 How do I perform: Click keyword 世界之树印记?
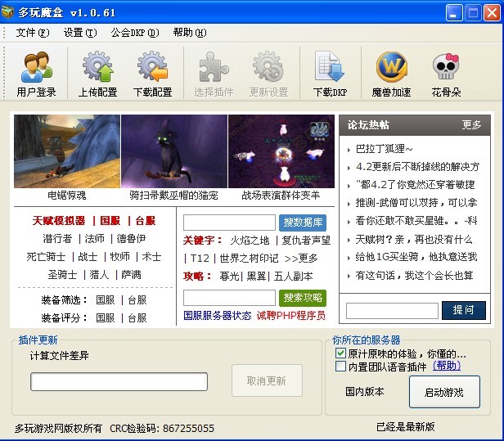[249, 258]
